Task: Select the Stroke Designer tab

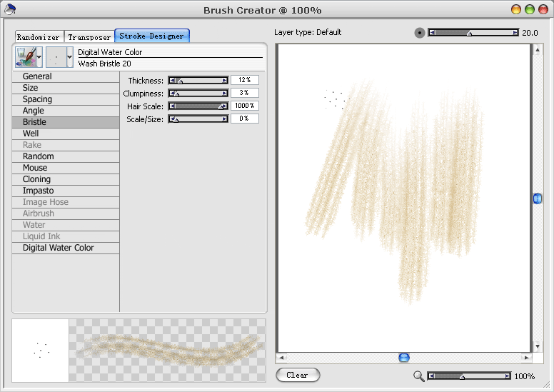Action: 152,36
